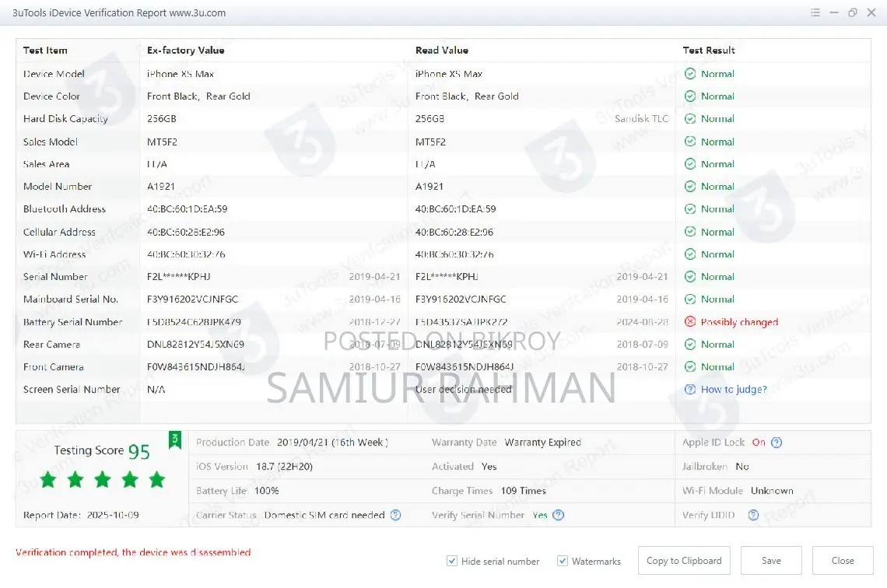The height and width of the screenshot is (588, 887).
Task: Click the Normal checkmark icon for Model Number
Action: 690,187
